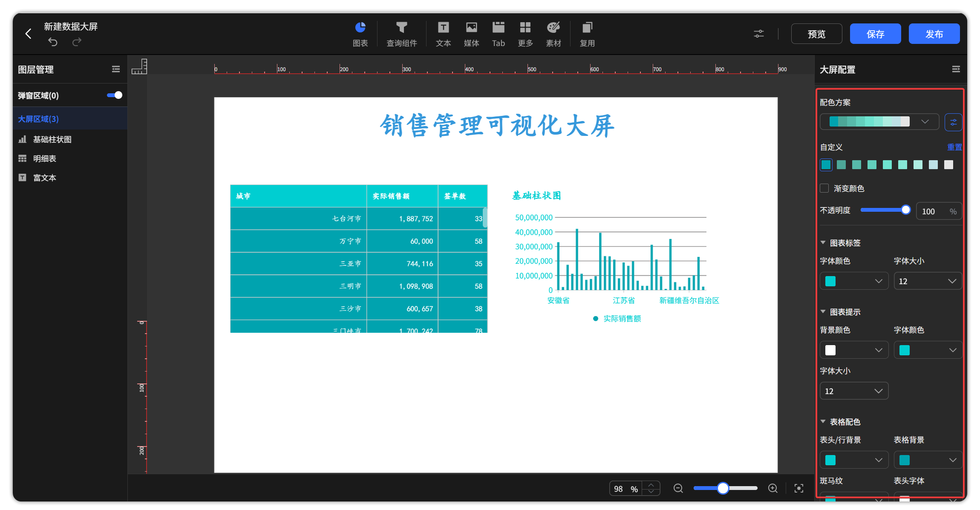980x510 pixels.
Task: Open the 更多 components menu
Action: pos(525,34)
